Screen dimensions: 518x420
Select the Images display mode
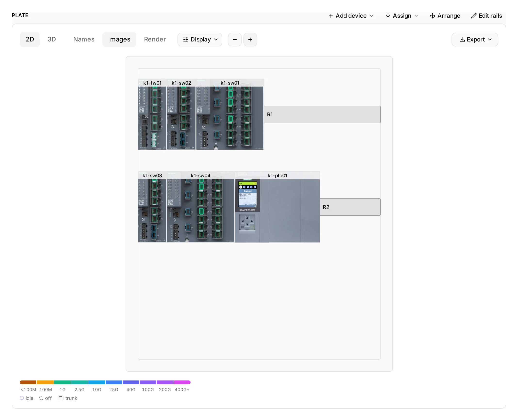[119, 39]
